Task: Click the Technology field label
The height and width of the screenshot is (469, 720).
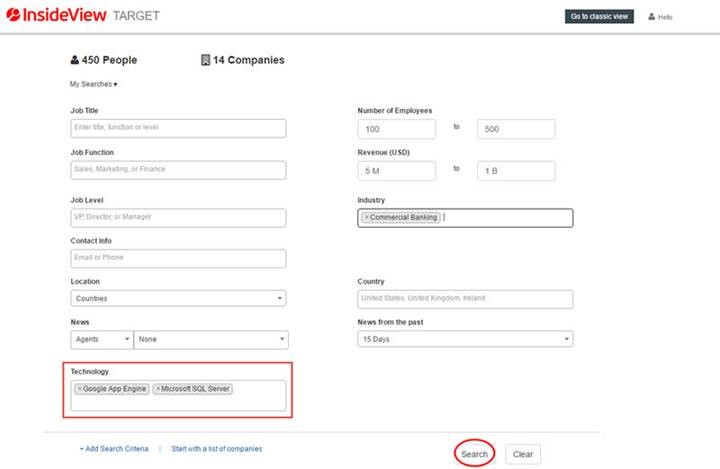Action: click(x=90, y=372)
